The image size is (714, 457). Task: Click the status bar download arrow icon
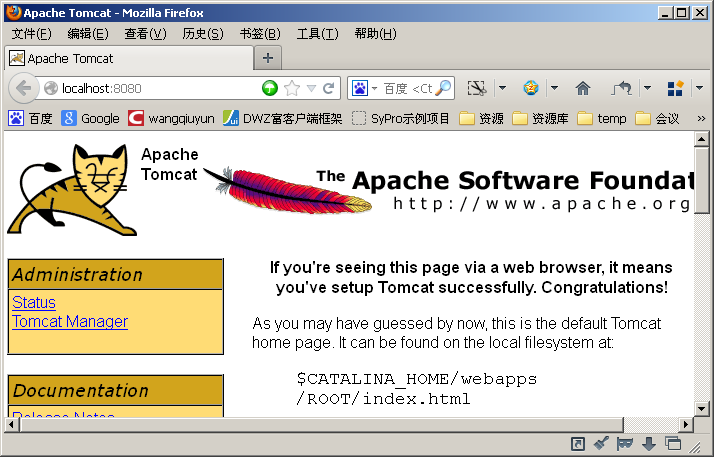(649, 443)
